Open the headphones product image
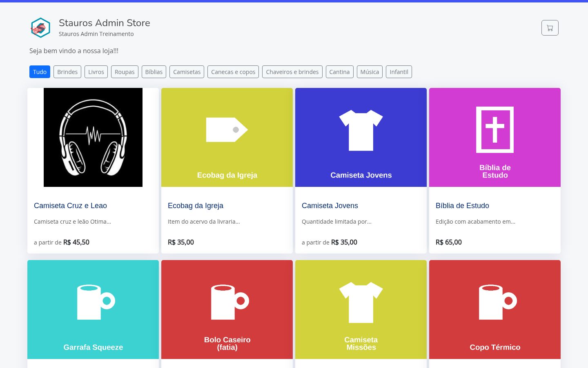 [93, 137]
